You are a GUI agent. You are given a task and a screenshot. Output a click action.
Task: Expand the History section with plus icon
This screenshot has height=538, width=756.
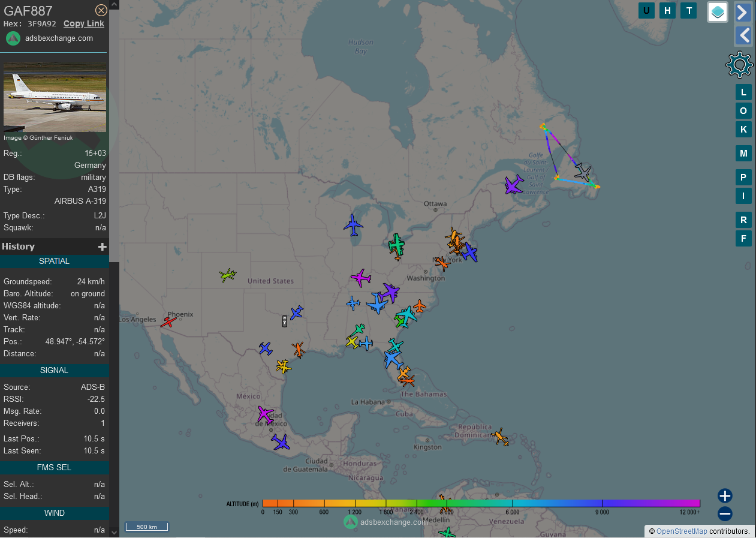[103, 247]
